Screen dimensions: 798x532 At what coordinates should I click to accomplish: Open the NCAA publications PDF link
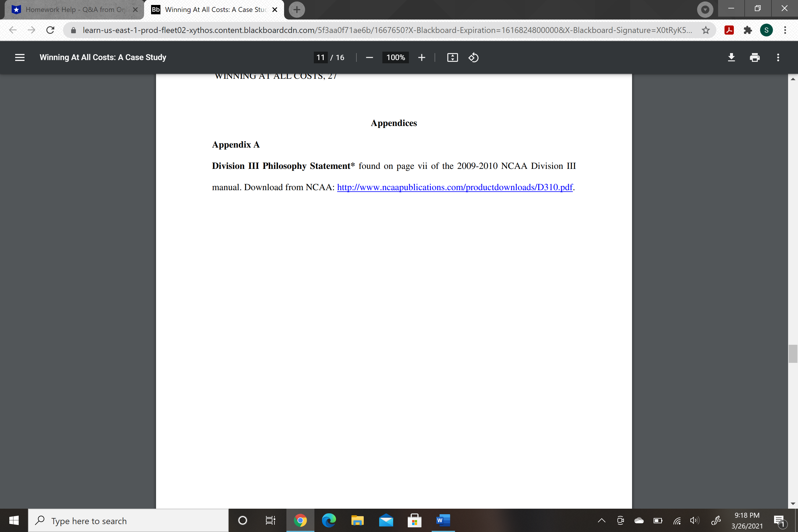[455, 187]
